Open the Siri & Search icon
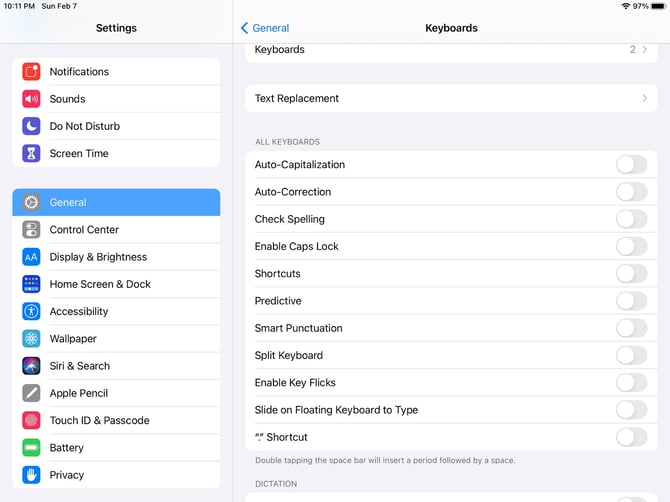Screen dimensions: 670x502 pyautogui.click(x=31, y=366)
